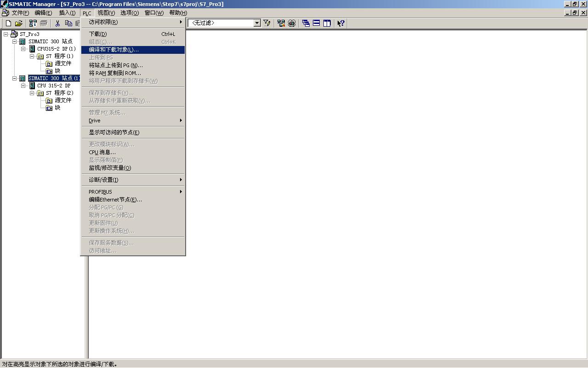The image size is (588, 368).
Task: Choose CPU 消息... menu entry
Action: coord(133,152)
